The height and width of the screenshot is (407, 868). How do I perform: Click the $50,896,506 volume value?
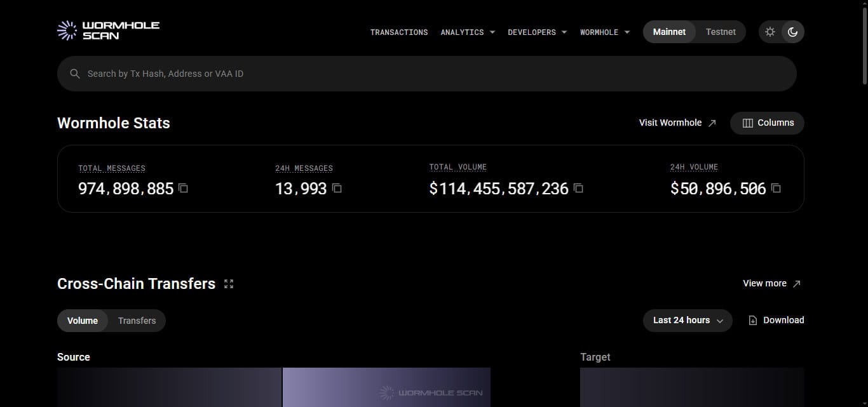[x=718, y=189]
